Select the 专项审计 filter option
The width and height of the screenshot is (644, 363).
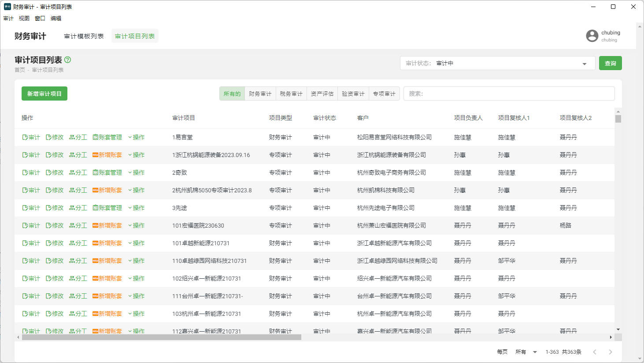(384, 94)
